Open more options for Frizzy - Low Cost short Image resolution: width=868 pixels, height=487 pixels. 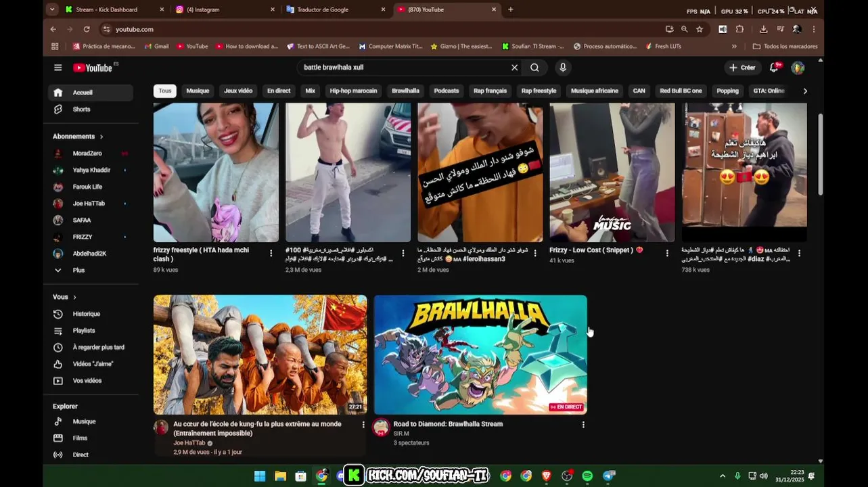(x=667, y=253)
